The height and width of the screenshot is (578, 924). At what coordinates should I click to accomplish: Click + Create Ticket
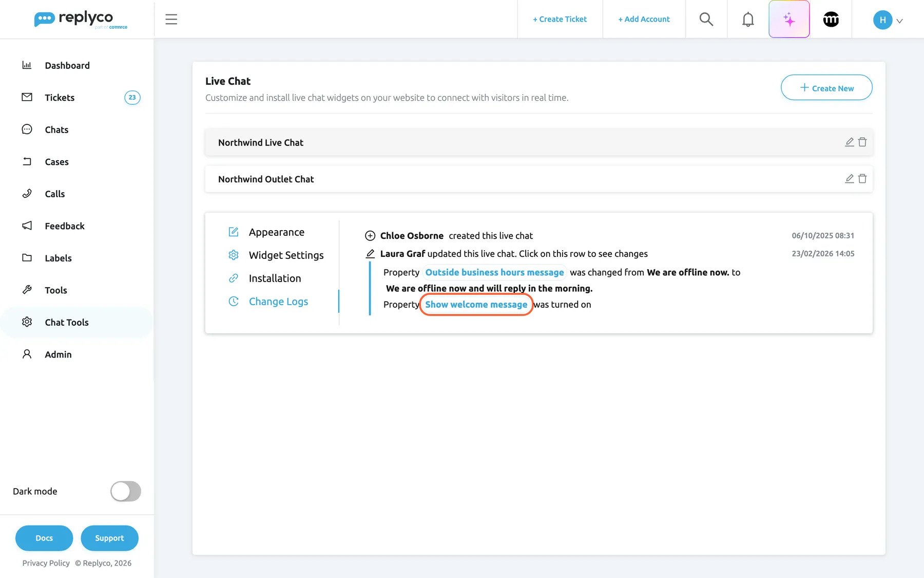click(x=560, y=19)
